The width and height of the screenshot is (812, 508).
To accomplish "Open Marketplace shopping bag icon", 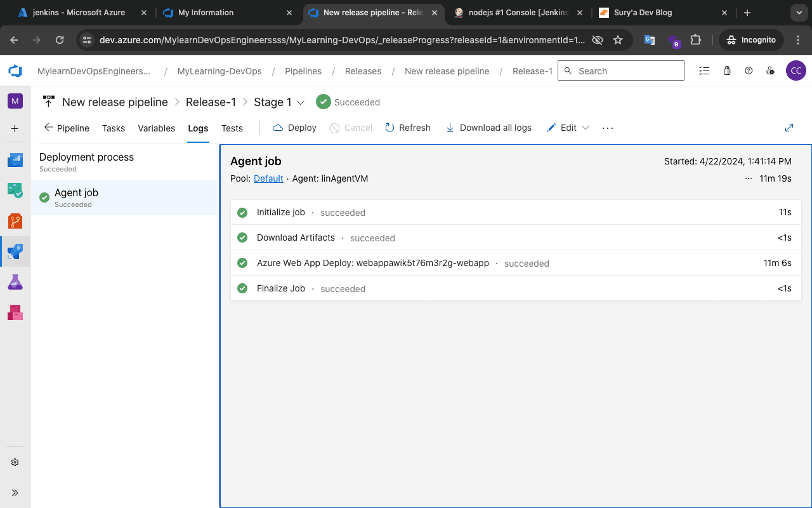I will 727,71.
